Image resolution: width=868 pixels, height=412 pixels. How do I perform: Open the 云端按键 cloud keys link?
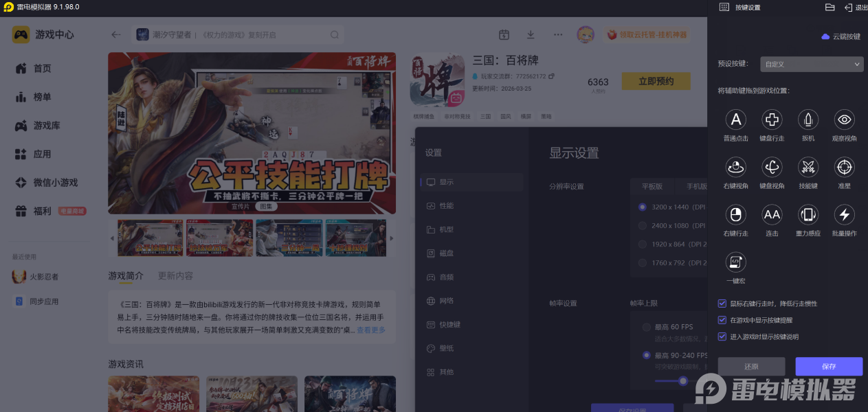point(841,36)
